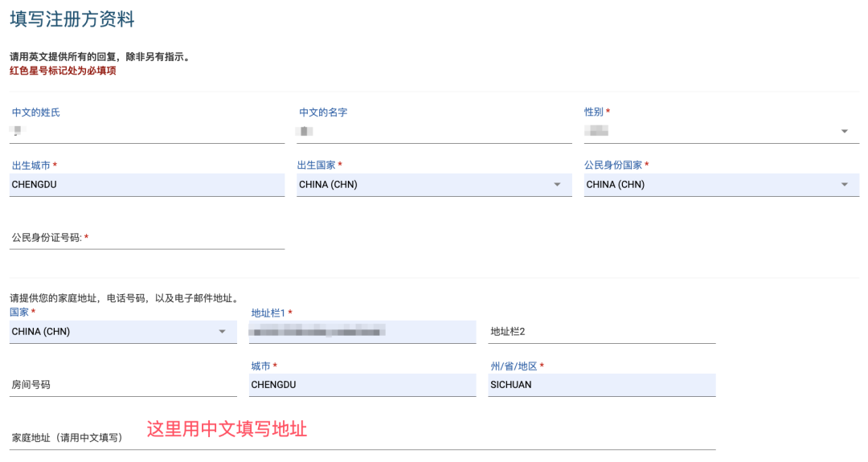Click the 城市 field containing CHENGDU

362,385
